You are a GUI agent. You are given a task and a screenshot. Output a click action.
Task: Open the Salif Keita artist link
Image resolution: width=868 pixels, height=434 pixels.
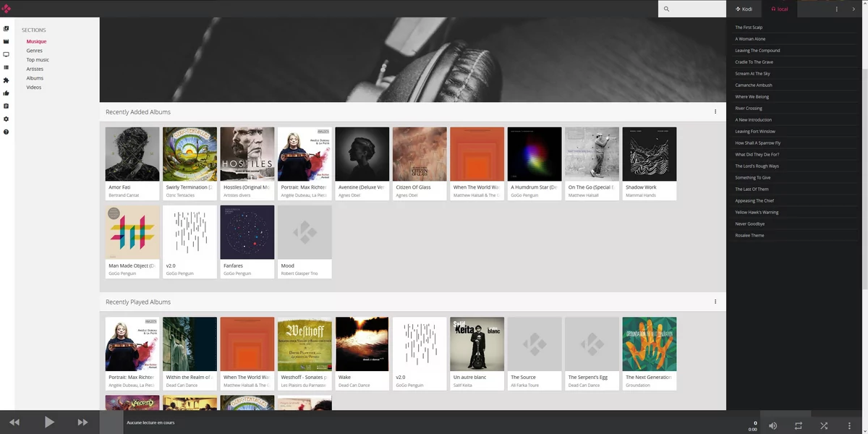[462, 385]
